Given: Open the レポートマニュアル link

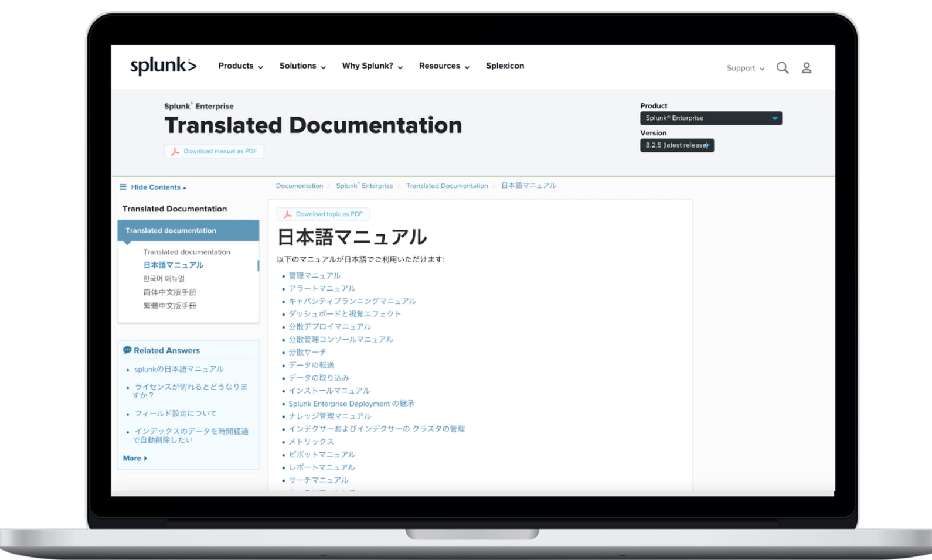Looking at the screenshot, I should pos(322,467).
